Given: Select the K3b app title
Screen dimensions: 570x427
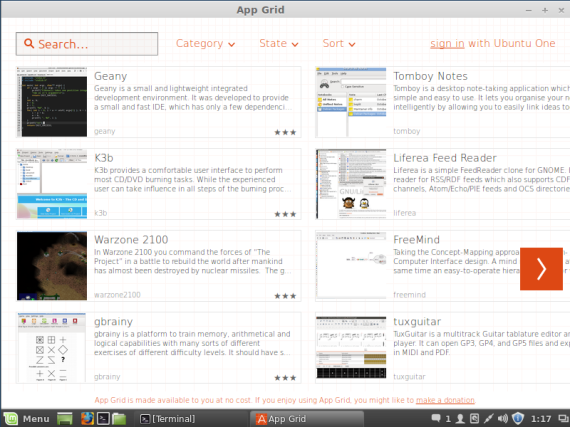Looking at the screenshot, I should click(104, 158).
